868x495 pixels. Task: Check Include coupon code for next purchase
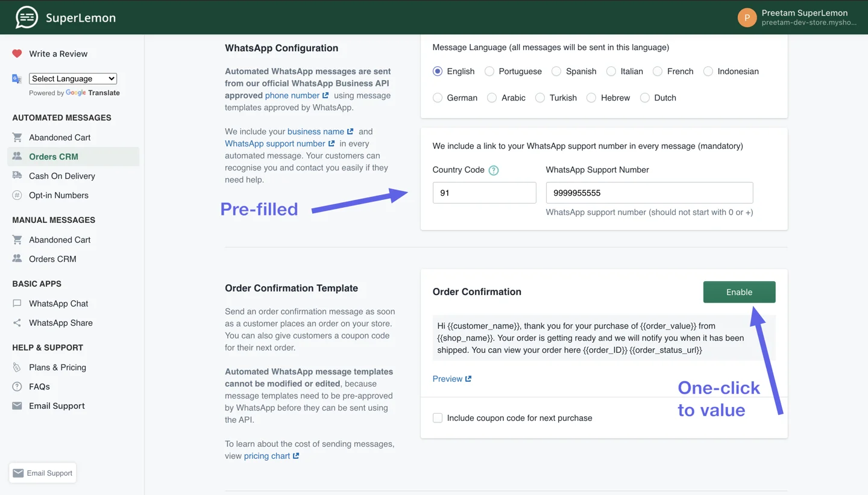(438, 418)
